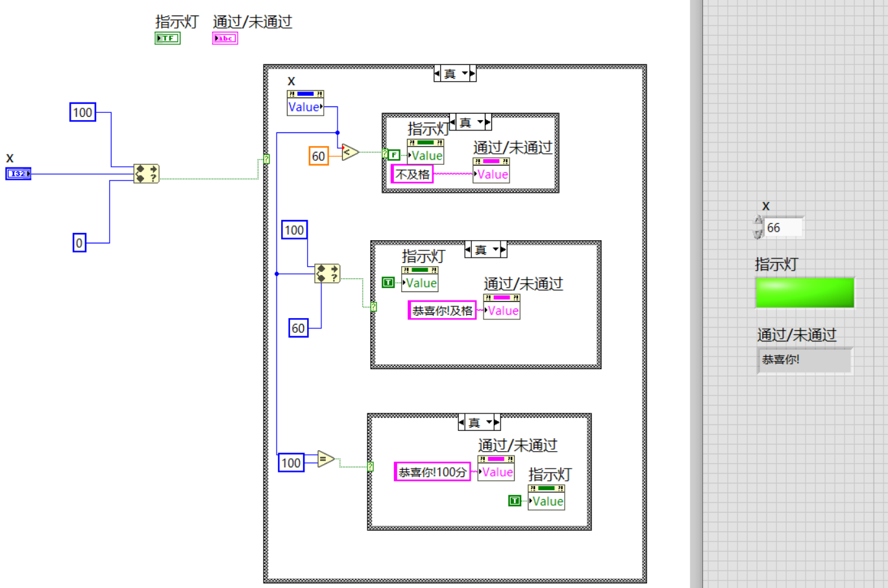Select the 通过/未通过 abc string indicator terminal
Viewport: 888px width, 588px height.
(225, 38)
